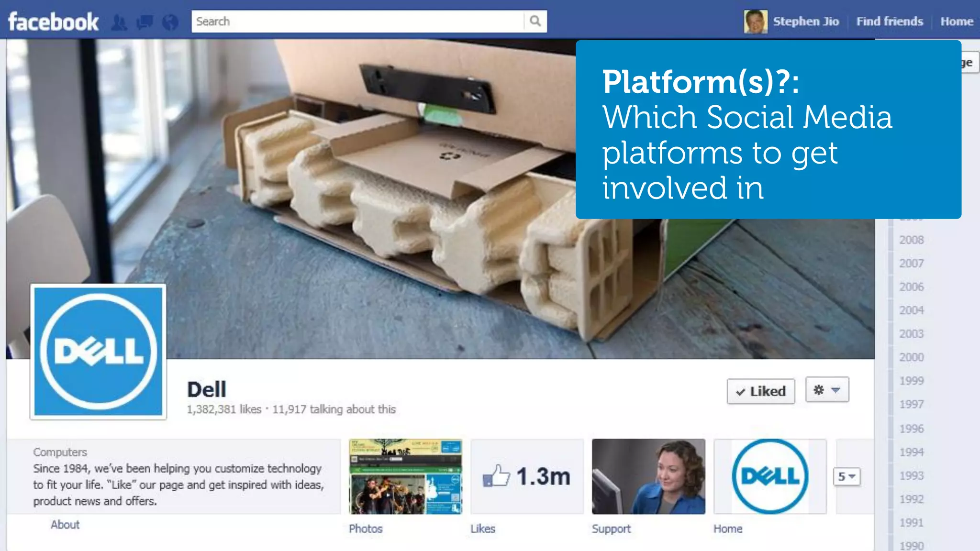Click Home label under Dell tile
This screenshot has height=551, width=980.
728,529
